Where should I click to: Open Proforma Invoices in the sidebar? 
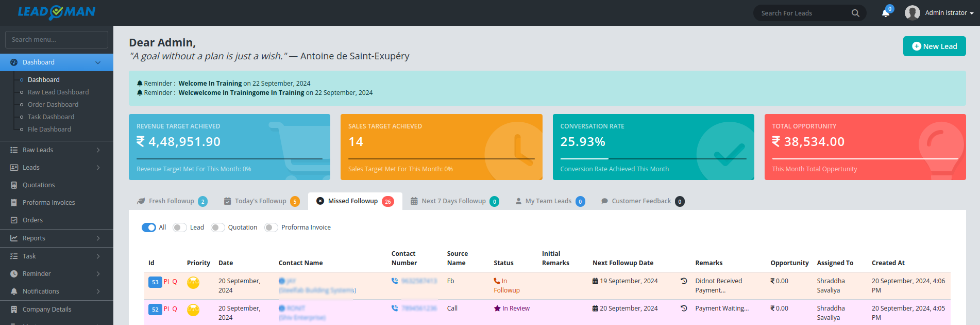(48, 203)
